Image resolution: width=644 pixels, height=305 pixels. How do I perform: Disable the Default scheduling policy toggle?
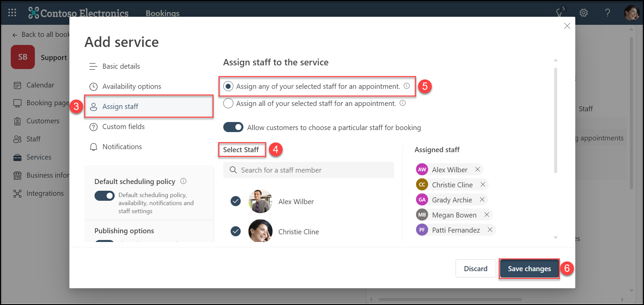105,196
